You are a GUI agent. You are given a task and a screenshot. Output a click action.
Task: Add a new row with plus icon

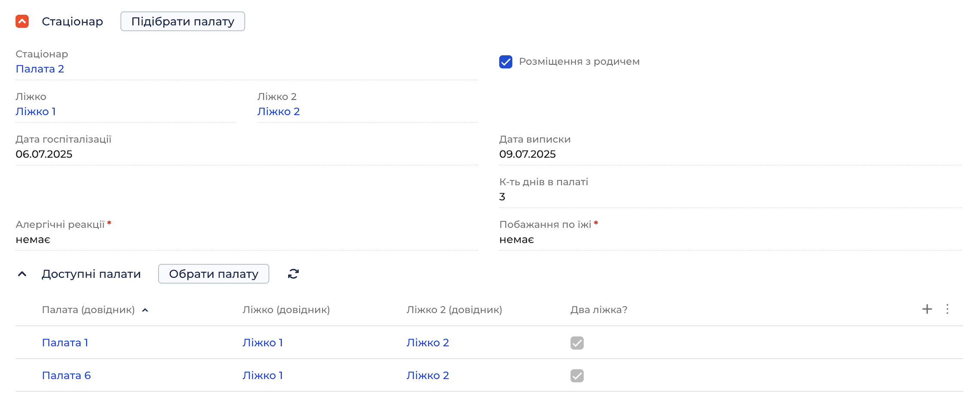[x=927, y=309]
